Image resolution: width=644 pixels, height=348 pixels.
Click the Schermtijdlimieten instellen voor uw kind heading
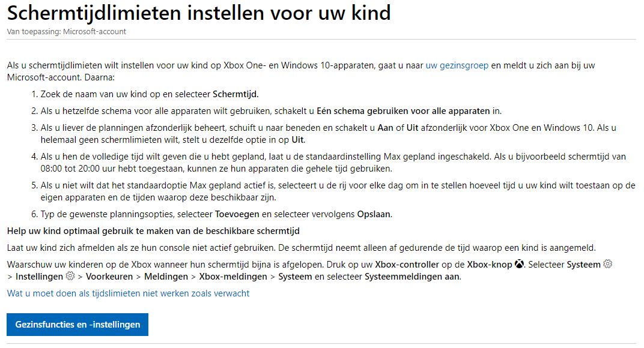click(x=199, y=13)
